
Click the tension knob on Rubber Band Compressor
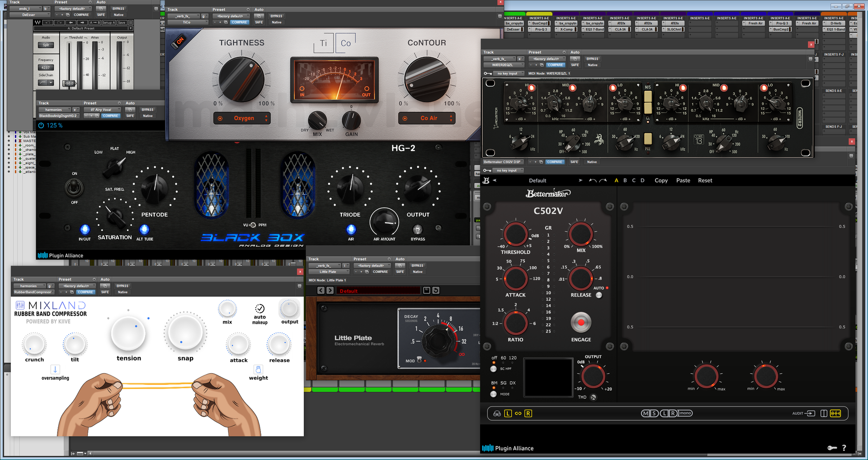click(128, 333)
